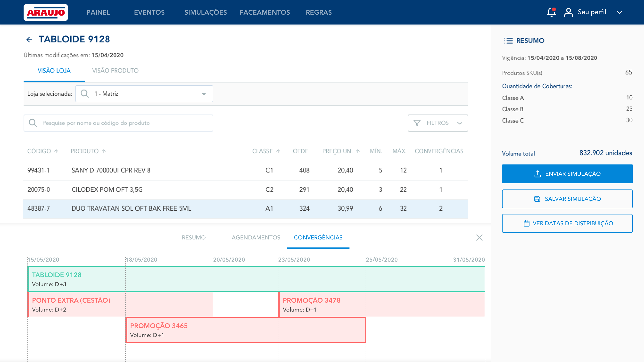Select the Promoção 3465 timeline bar
This screenshot has height=362, width=644.
click(245, 330)
